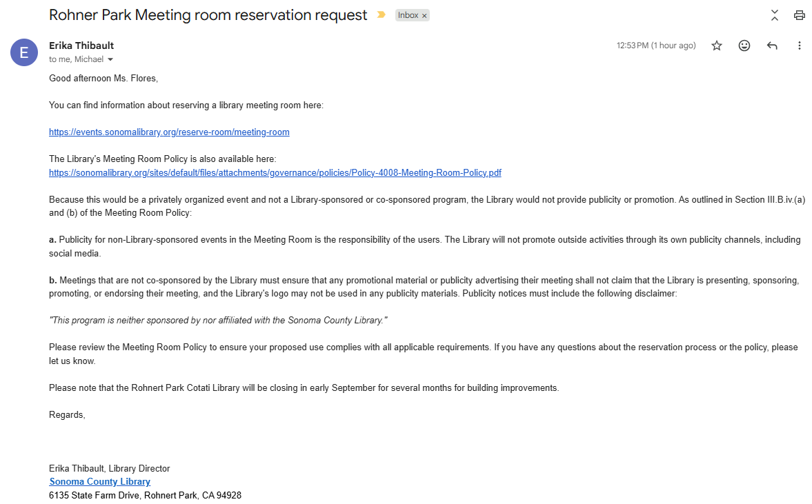The width and height of the screenshot is (812, 504).
Task: Click the "to me, Michael" recipients text
Action: [76, 59]
